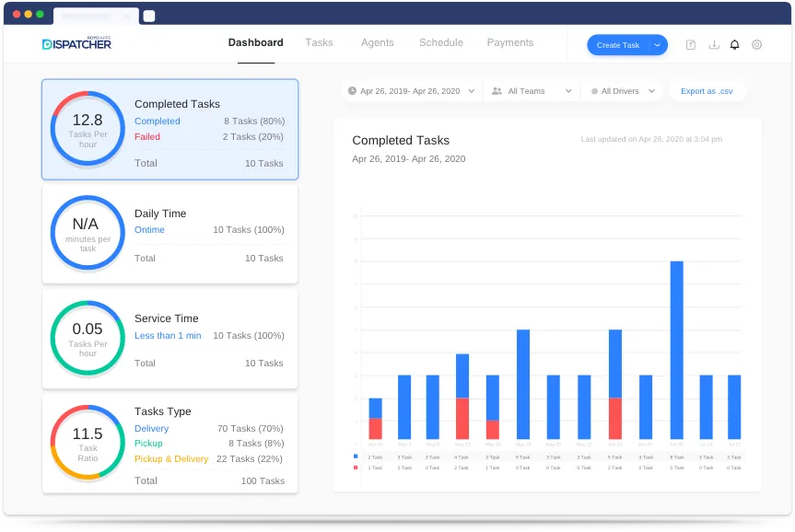Toggle the red failed series in the chart legend
Image resolution: width=795 pixels, height=532 pixels.
coord(355,468)
